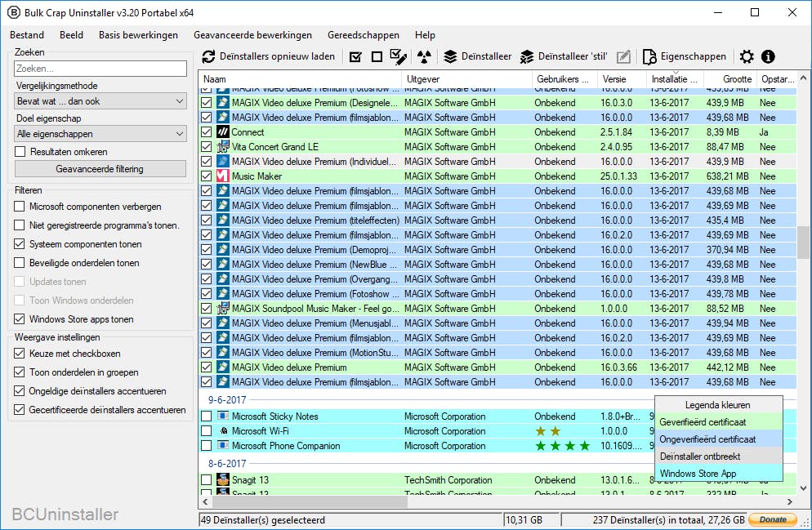The height and width of the screenshot is (530, 812).
Task: Click Deïnstaller ontbreekt legend entry
Action: (x=719, y=456)
